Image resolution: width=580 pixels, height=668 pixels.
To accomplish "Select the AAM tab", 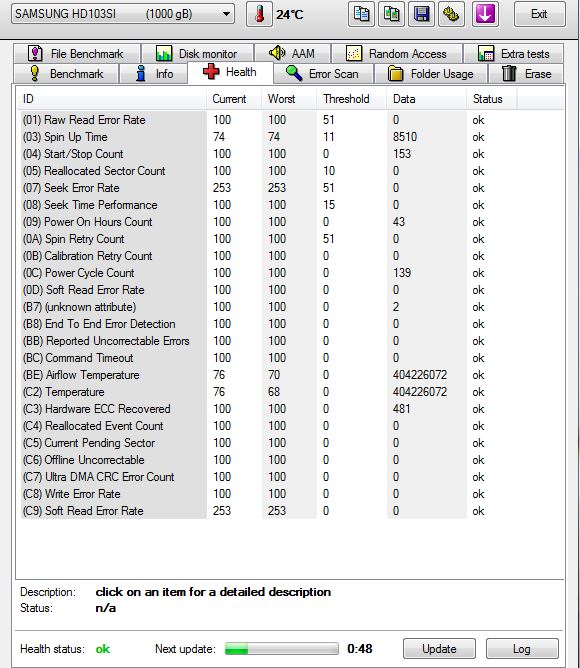I will 292,54.
